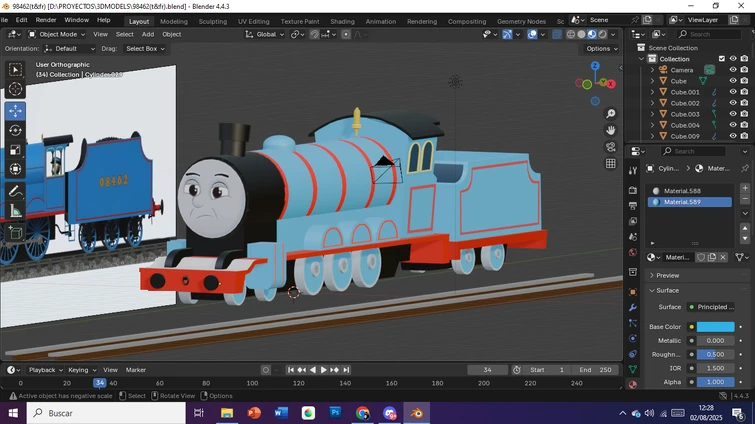755x424 pixels.
Task: Hide Cube.001 in viewport
Action: pyautogui.click(x=733, y=92)
